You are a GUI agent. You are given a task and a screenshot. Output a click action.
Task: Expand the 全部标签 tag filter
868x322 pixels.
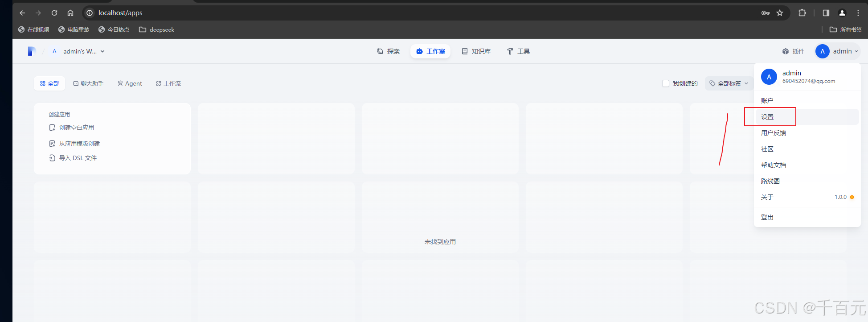coord(729,83)
